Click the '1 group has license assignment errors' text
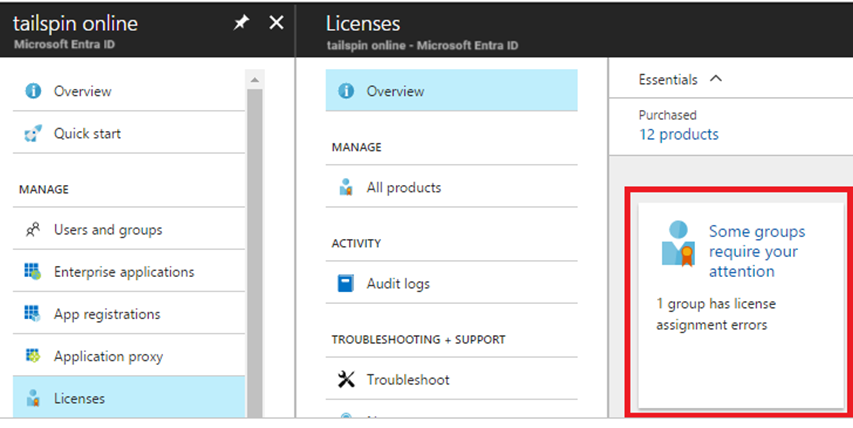This screenshot has width=853, height=428. tap(716, 314)
